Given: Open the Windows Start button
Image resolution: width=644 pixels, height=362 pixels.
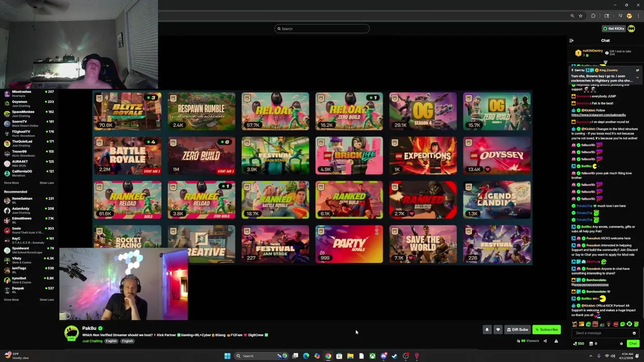Looking at the screenshot, I should (227, 356).
